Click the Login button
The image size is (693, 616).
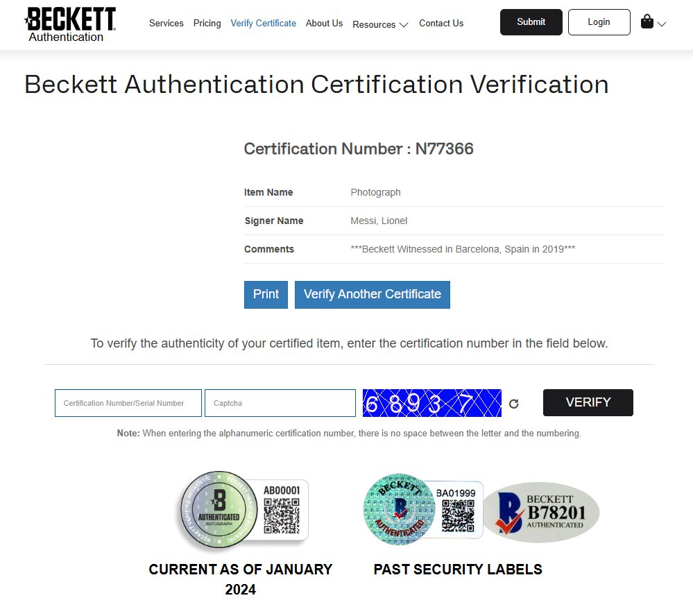coord(599,22)
